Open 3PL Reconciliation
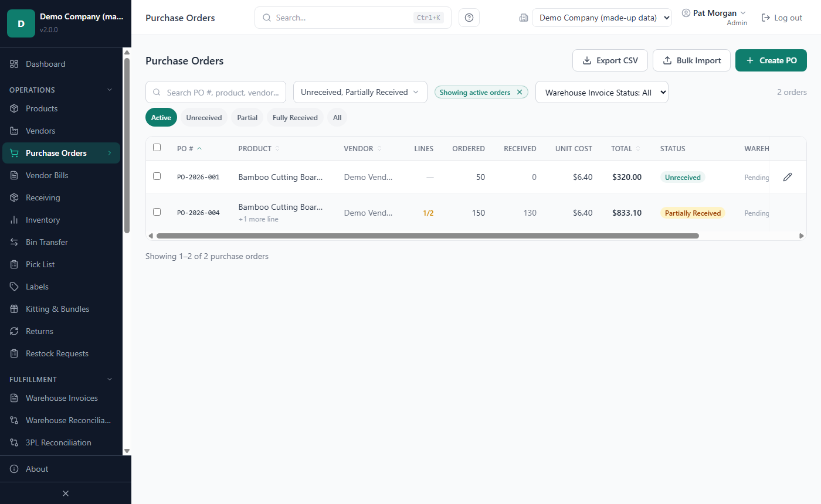The height and width of the screenshot is (504, 821). pyautogui.click(x=61, y=442)
